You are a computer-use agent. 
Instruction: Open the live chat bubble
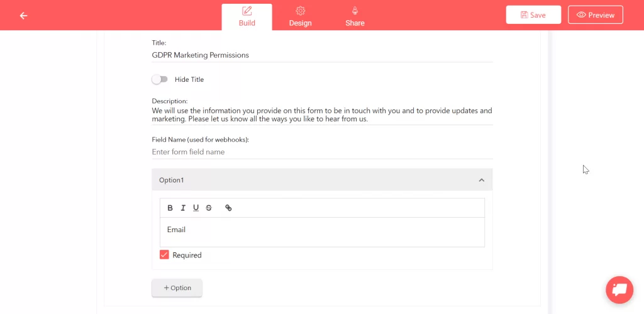[619, 289]
